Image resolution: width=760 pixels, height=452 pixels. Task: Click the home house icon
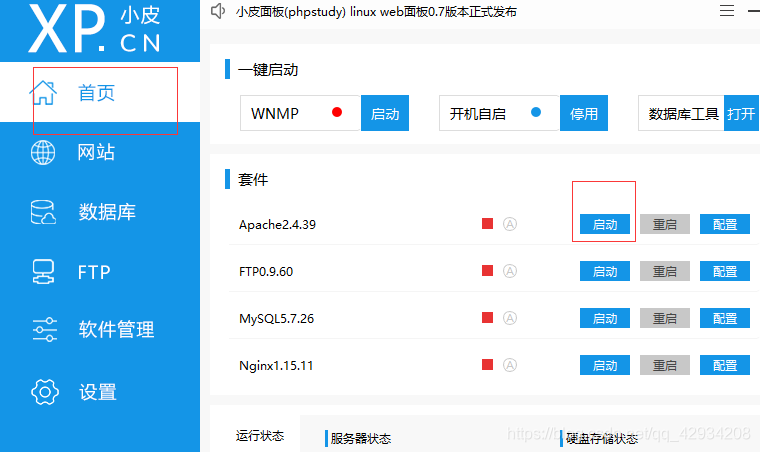pos(44,93)
